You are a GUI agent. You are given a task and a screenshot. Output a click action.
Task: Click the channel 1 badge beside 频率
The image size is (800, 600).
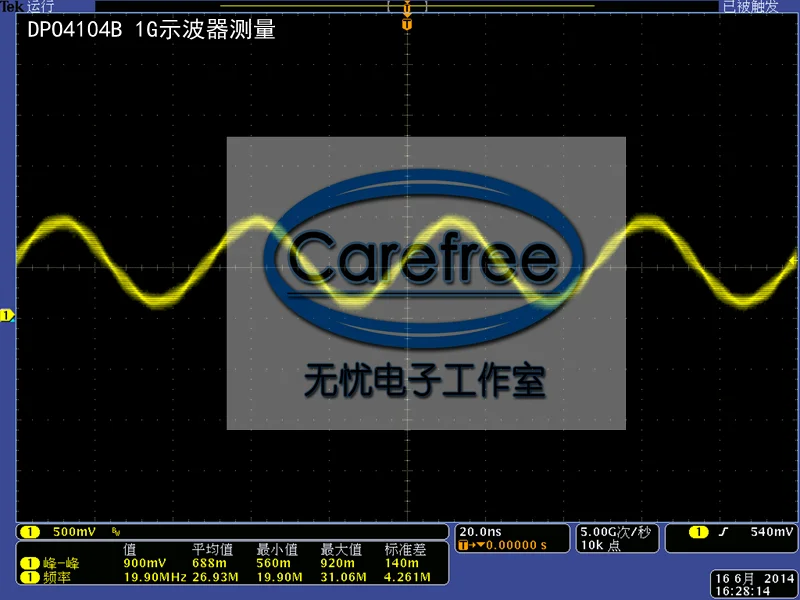point(30,577)
